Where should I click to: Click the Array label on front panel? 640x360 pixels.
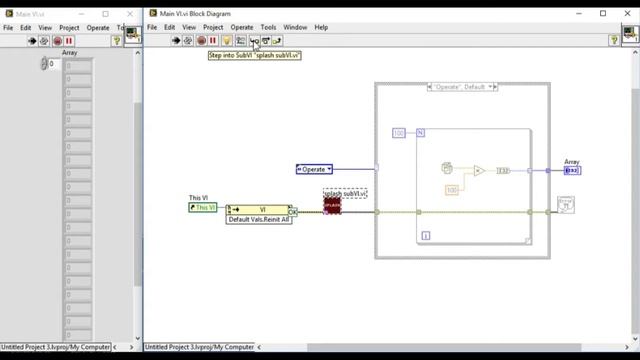pos(69,53)
